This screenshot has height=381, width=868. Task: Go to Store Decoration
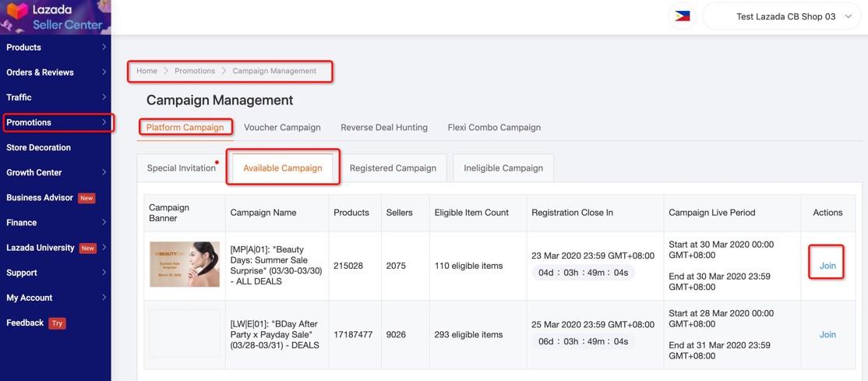39,147
